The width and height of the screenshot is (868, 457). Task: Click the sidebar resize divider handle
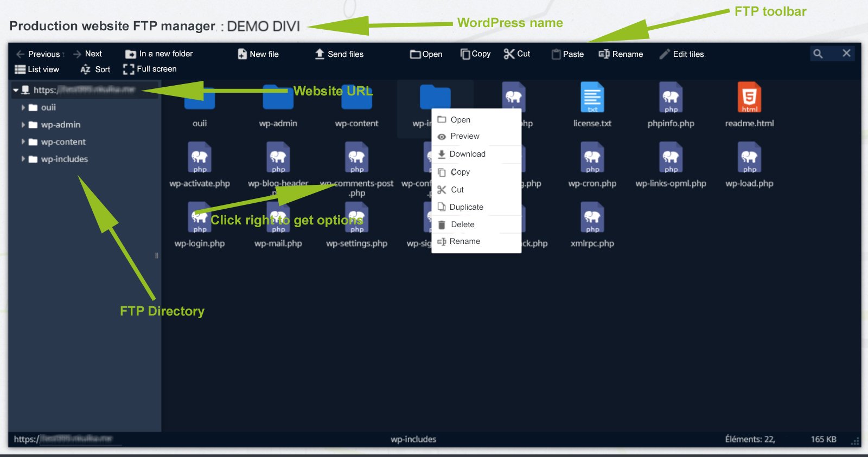pos(157,255)
